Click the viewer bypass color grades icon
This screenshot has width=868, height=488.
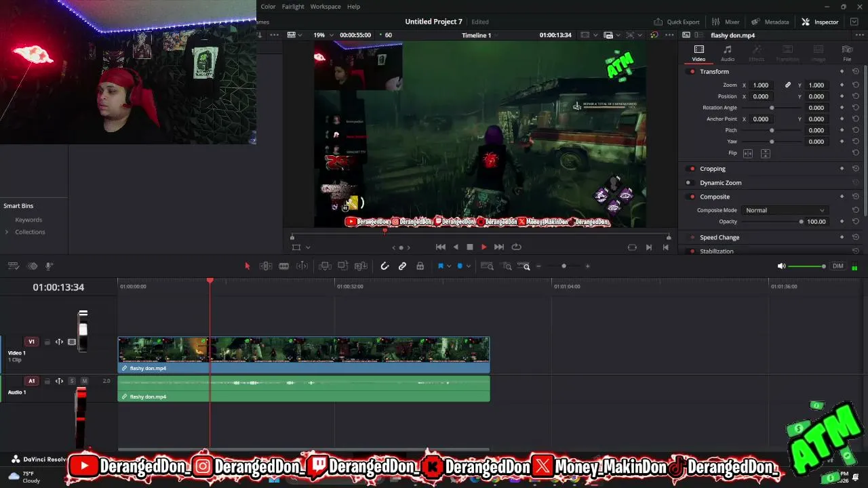pyautogui.click(x=654, y=35)
